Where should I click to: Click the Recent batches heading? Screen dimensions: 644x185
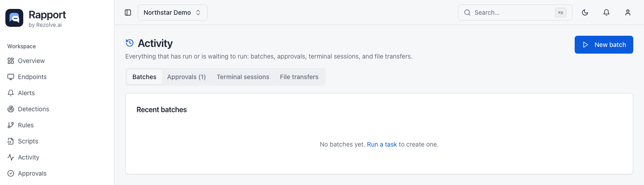point(161,109)
